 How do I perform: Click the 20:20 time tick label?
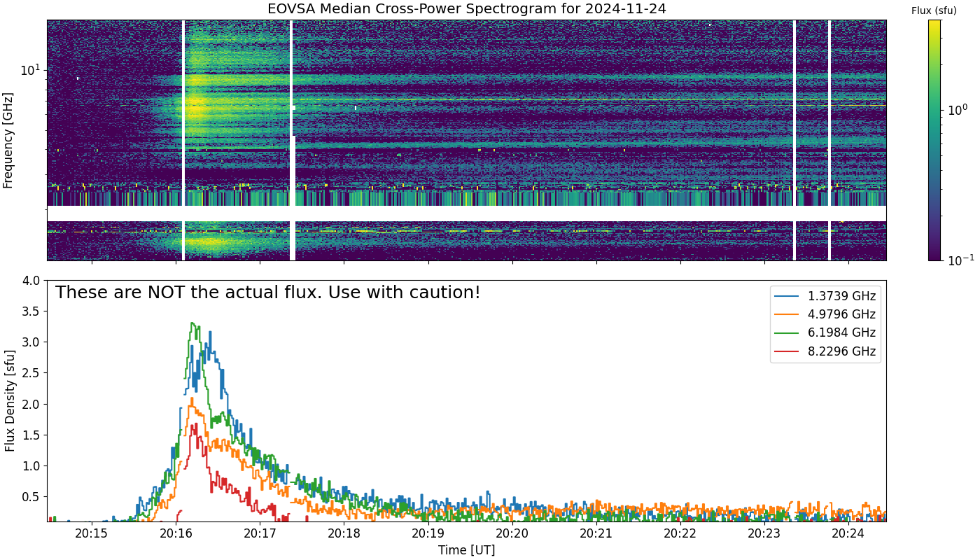tap(512, 534)
